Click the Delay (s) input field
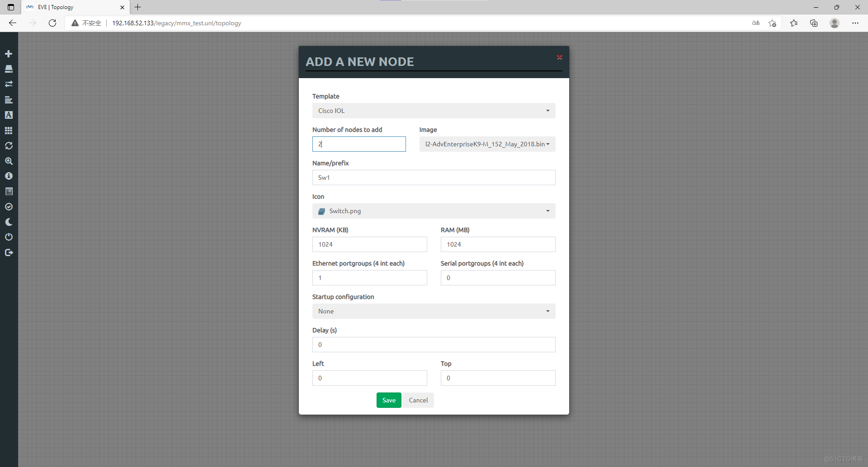The height and width of the screenshot is (467, 868). 434,345
